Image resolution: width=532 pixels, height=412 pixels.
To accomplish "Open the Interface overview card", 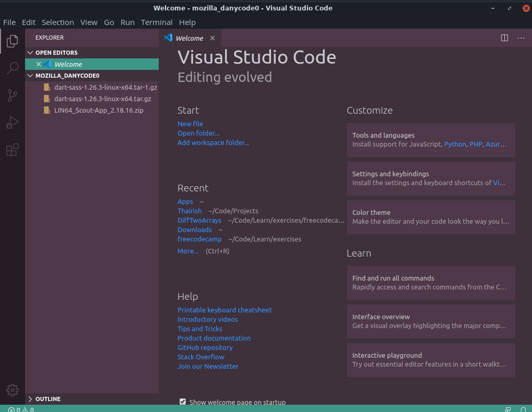I will point(431,322).
